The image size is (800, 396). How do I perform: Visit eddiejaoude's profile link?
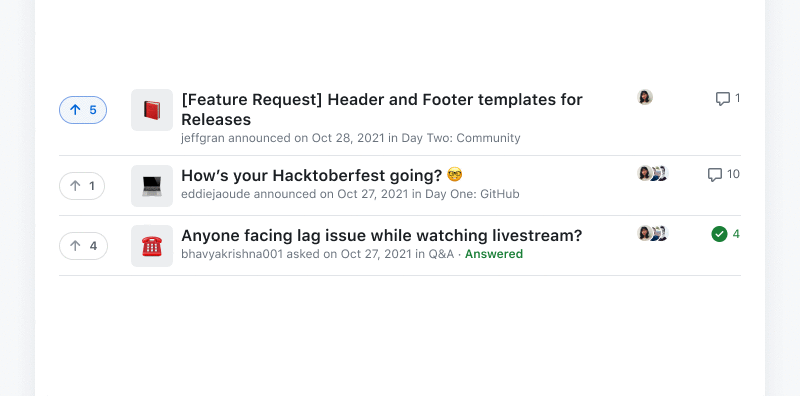tap(216, 194)
